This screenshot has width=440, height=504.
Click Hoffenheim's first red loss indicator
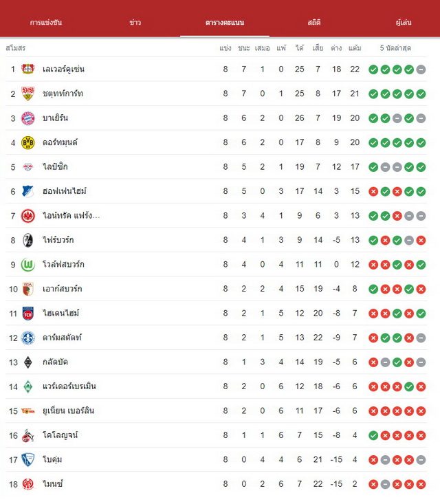coord(373,192)
